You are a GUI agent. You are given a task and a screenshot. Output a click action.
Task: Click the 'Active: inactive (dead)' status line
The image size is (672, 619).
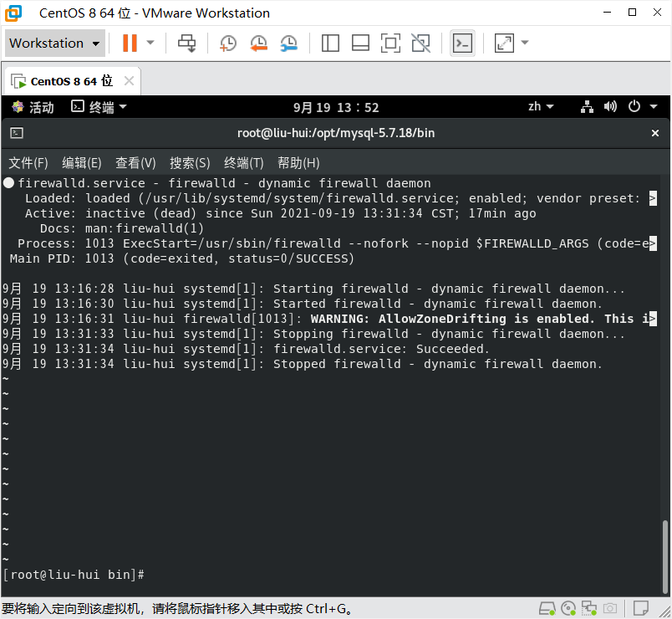pos(280,213)
